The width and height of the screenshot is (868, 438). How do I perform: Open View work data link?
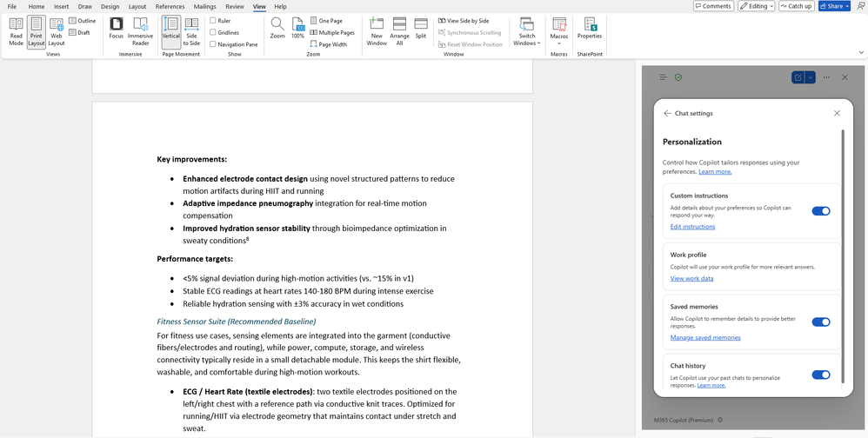(x=692, y=279)
